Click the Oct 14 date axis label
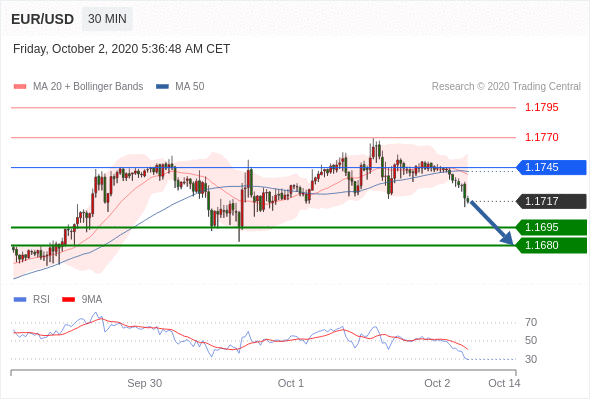Screen dimensions: 590x400 point(504,383)
